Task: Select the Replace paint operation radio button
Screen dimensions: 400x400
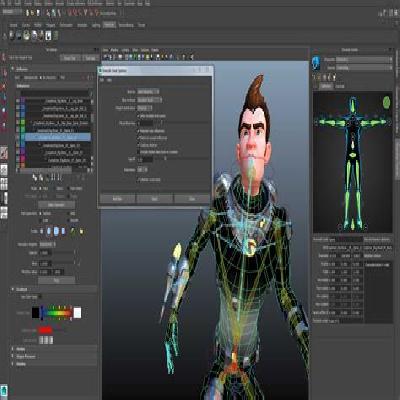Action: 40,213
